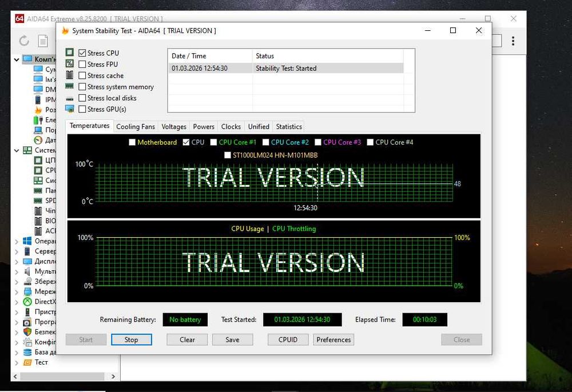
Task: Select the Сервер tree icon
Action: pyautogui.click(x=27, y=251)
